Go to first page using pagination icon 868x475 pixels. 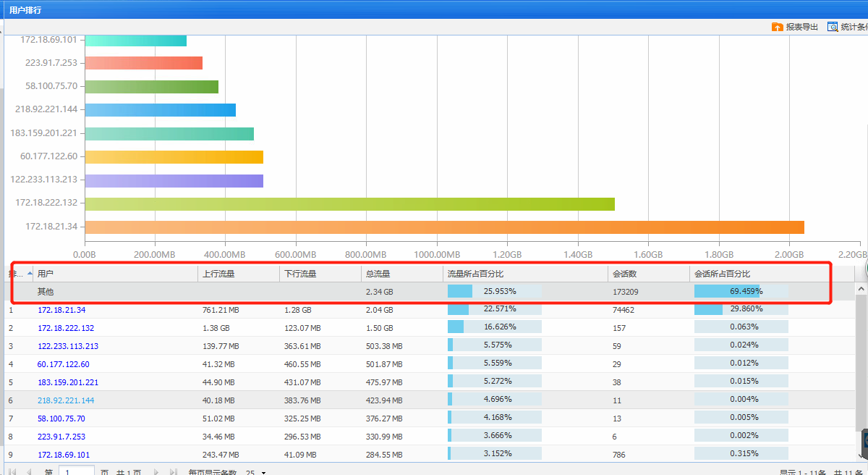12,472
